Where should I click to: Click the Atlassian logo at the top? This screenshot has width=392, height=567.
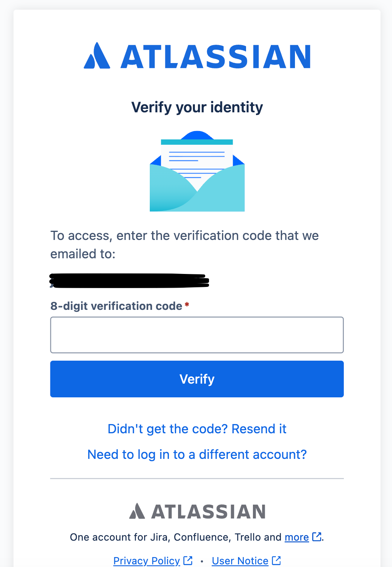(x=197, y=57)
